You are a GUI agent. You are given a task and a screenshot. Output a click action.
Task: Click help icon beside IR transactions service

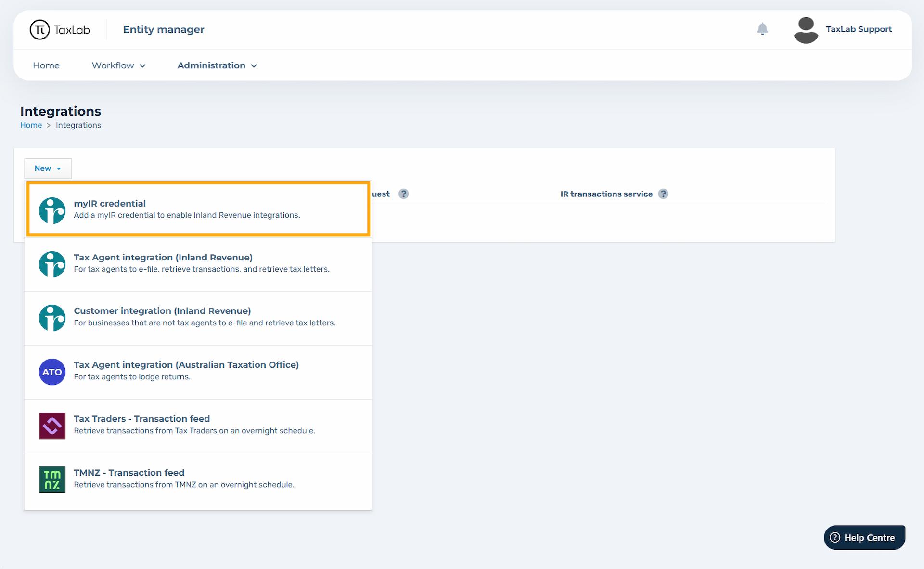(663, 194)
